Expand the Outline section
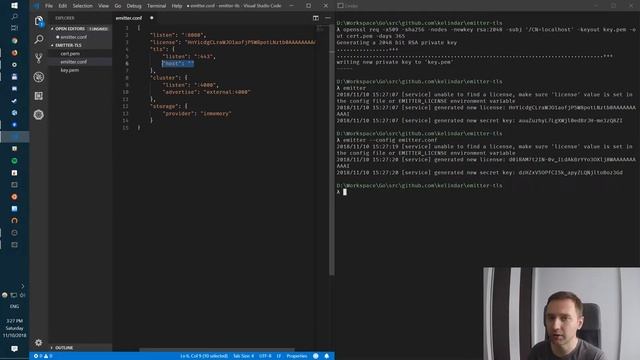The width and height of the screenshot is (640, 360). click(x=64, y=348)
